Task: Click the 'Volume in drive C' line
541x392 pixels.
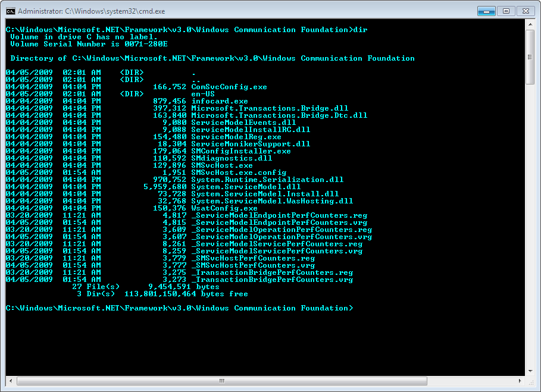Action: pyautogui.click(x=84, y=37)
